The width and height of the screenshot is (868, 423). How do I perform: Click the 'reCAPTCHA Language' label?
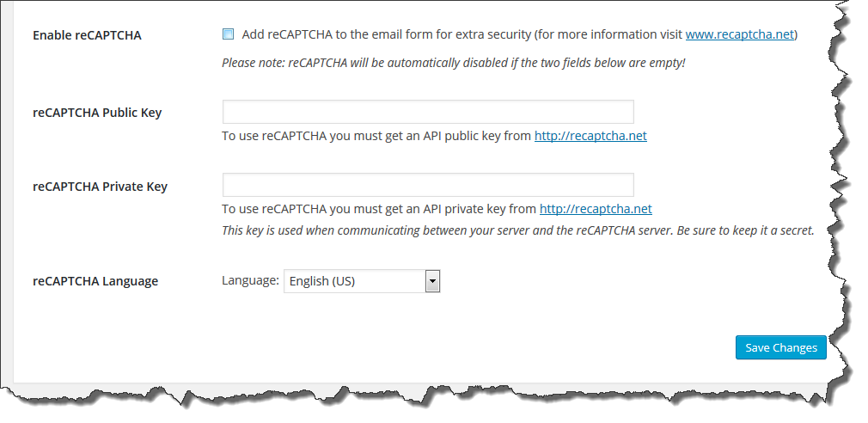[95, 281]
